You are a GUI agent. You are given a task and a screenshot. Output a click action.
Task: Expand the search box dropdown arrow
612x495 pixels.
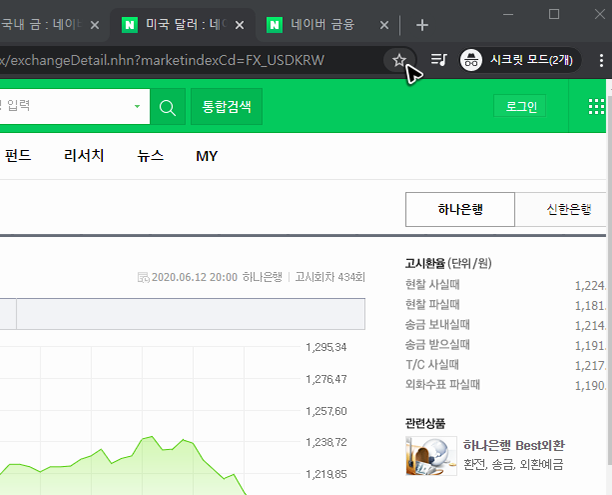137,106
